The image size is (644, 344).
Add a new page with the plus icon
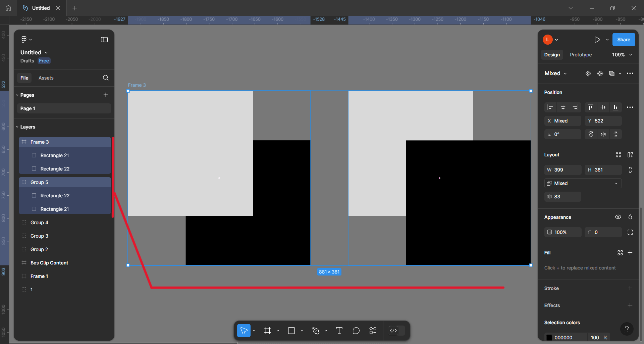[x=106, y=95]
